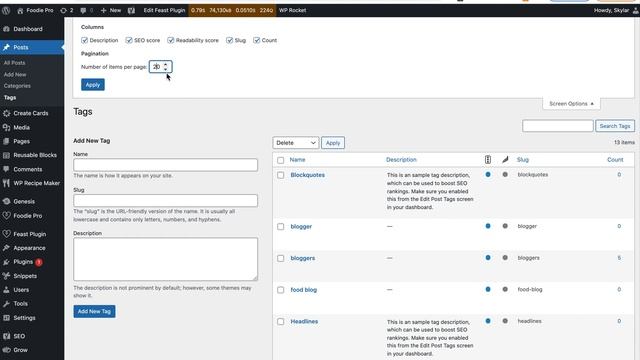This screenshot has width=640, height=360.
Task: Sort tags by Count column
Action: [615, 160]
